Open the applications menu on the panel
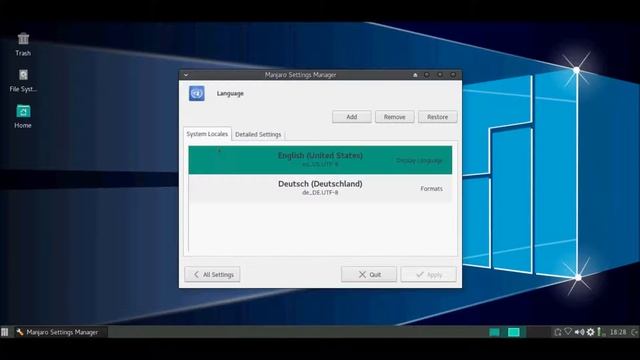This screenshot has width=640, height=360. pos(4,332)
